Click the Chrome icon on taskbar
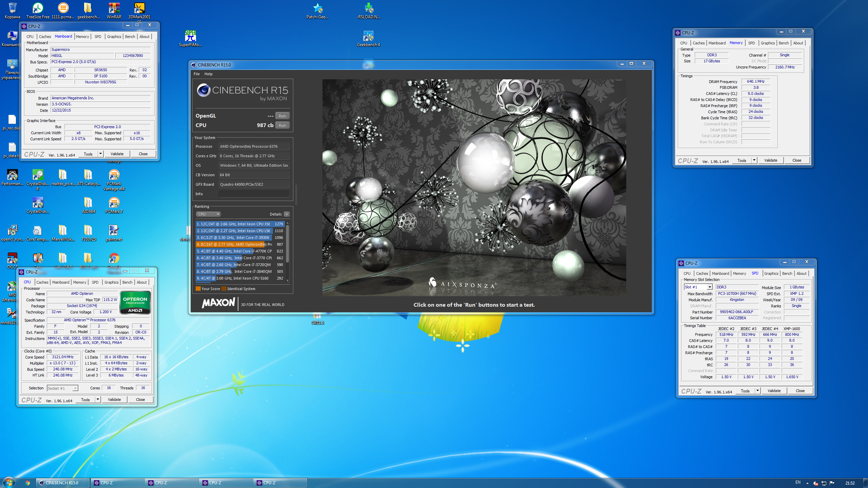The width and height of the screenshot is (868, 488). pos(27,483)
